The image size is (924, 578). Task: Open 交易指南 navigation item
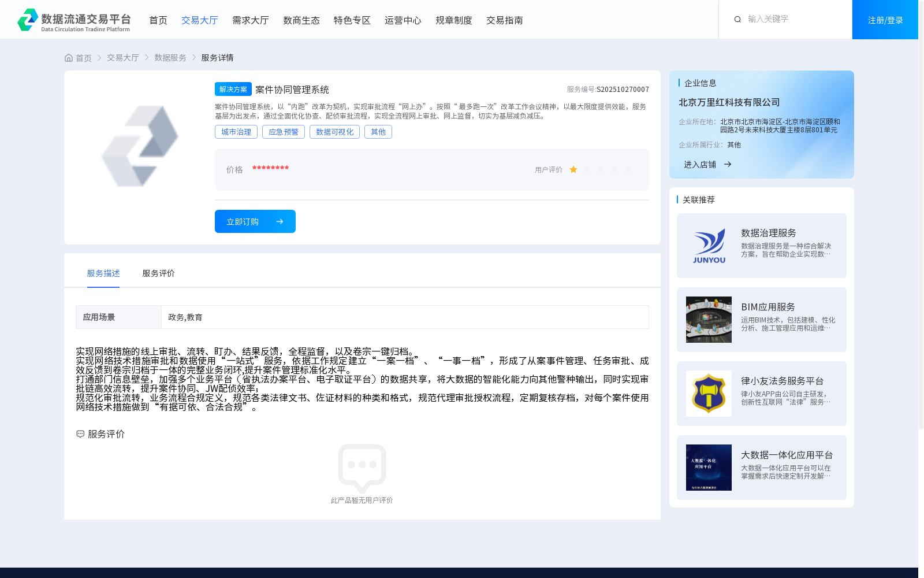(505, 20)
